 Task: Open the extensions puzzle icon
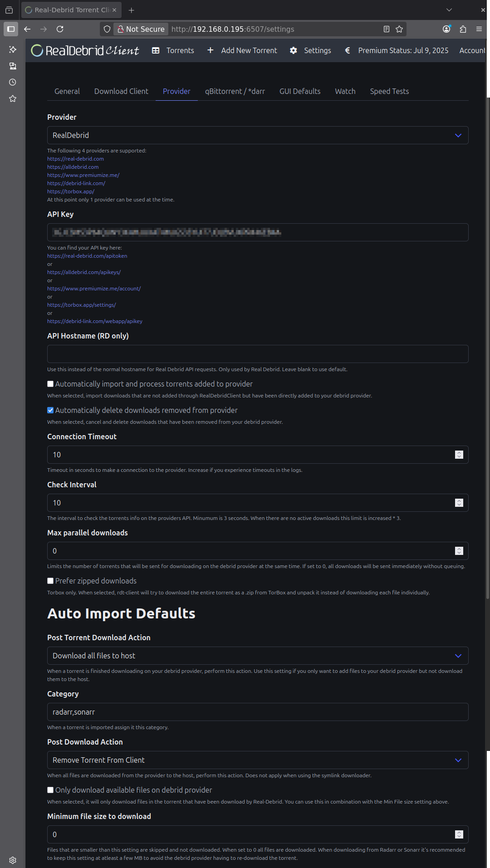(463, 29)
